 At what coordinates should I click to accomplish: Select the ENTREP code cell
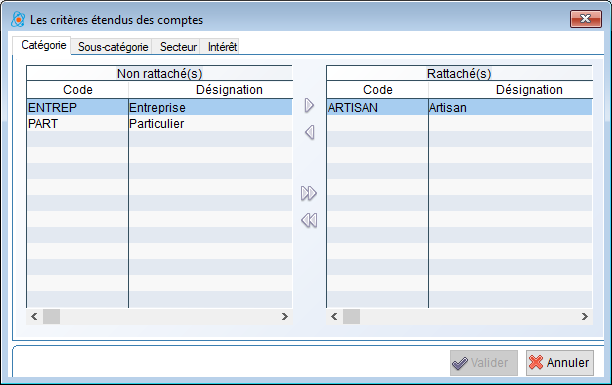tap(77, 107)
